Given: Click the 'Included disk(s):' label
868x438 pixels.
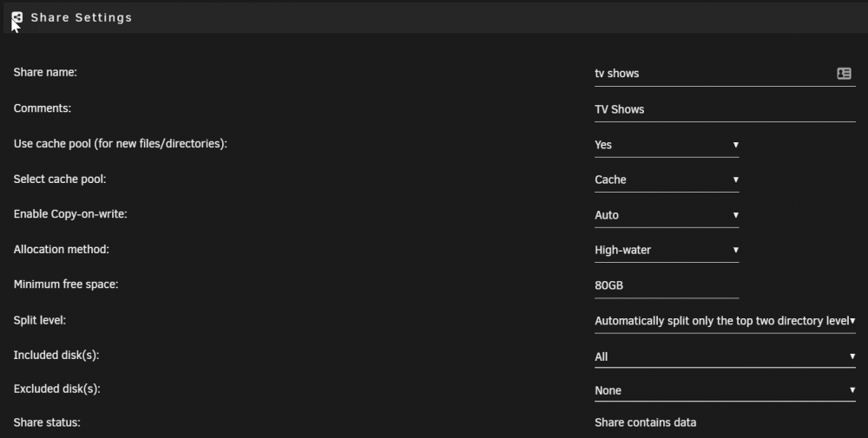Looking at the screenshot, I should [56, 355].
